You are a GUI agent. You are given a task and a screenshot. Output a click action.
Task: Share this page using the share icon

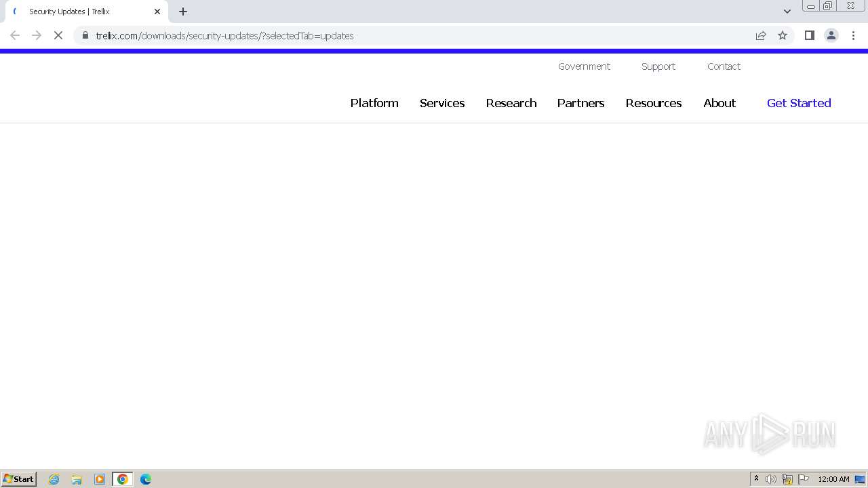coord(761,35)
